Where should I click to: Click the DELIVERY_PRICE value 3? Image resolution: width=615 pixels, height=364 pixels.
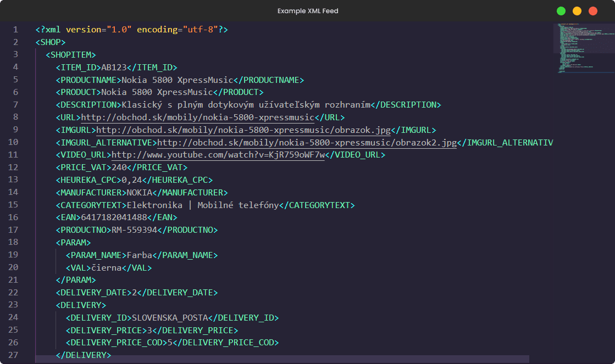[x=149, y=331]
